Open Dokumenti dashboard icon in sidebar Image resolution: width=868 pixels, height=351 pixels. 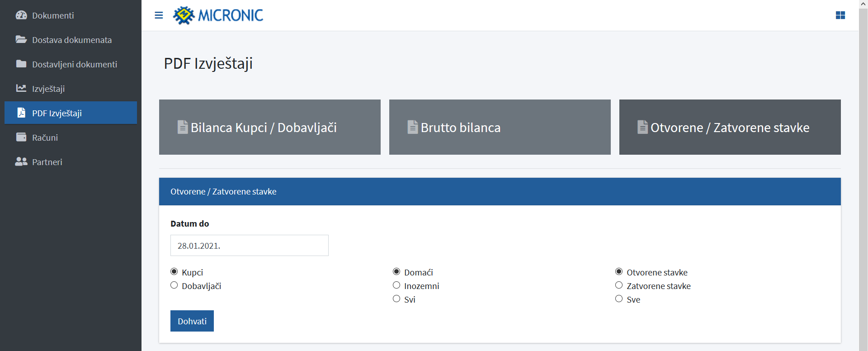[x=21, y=15]
